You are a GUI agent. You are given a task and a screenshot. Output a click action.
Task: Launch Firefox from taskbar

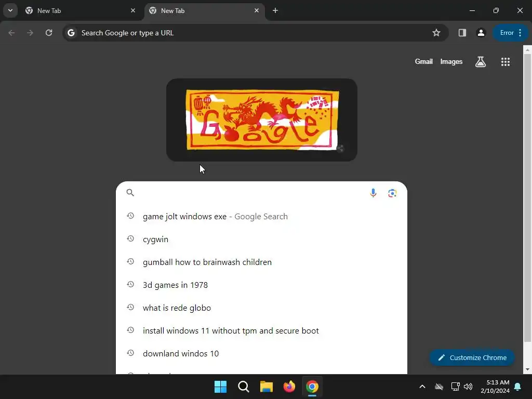coord(289,387)
